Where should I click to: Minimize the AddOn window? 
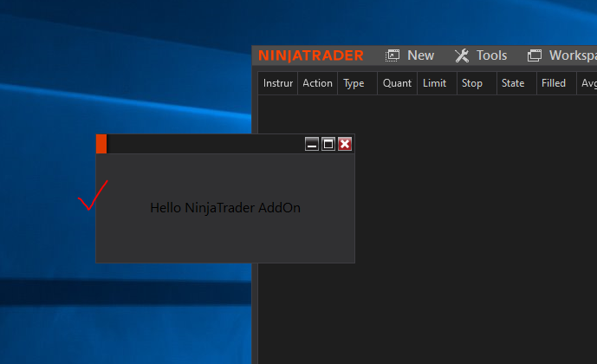[x=312, y=144]
